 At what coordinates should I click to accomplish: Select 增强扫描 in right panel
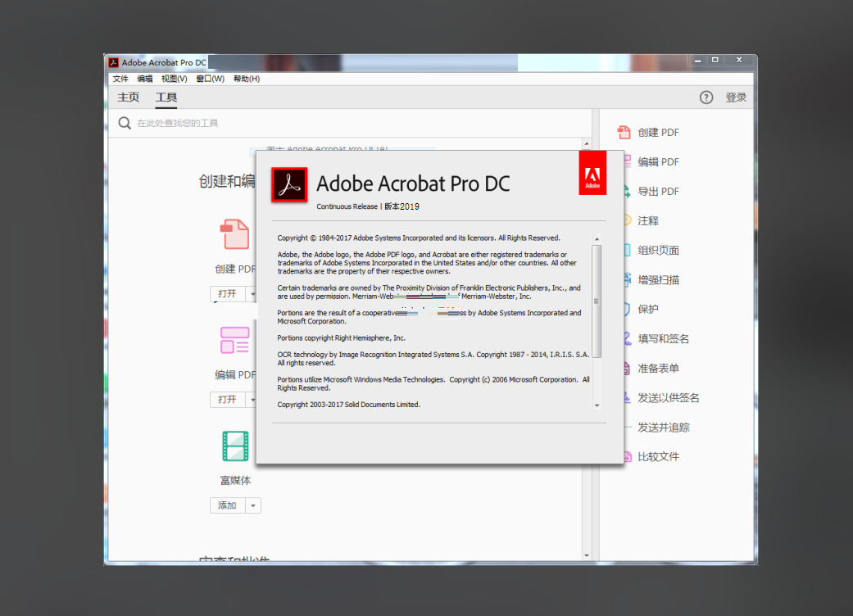[x=658, y=280]
